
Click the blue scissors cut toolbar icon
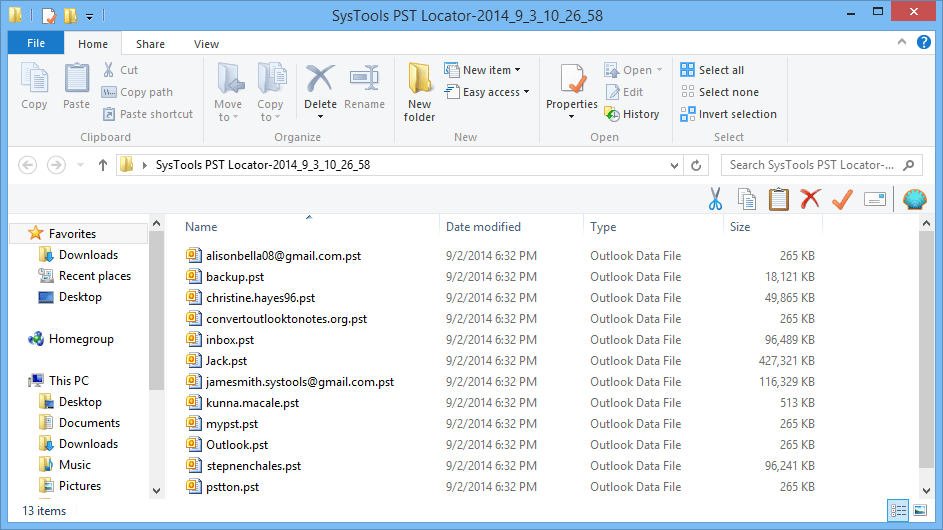coord(715,199)
